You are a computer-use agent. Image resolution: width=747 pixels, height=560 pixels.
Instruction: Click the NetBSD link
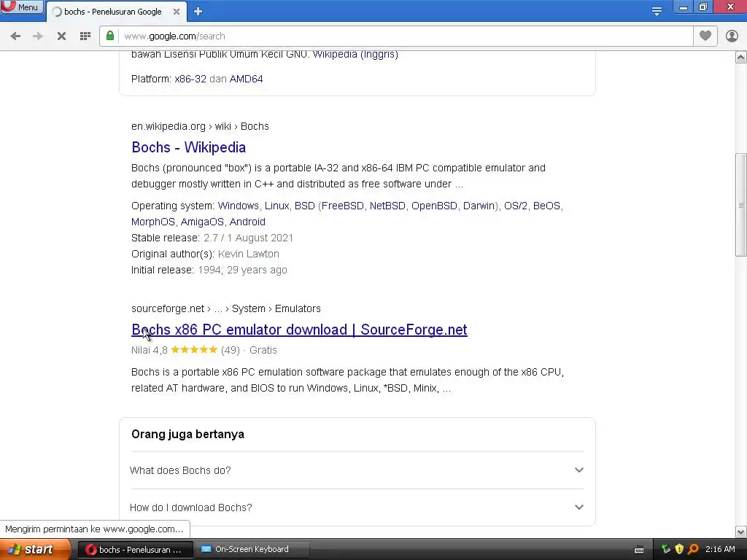387,206
